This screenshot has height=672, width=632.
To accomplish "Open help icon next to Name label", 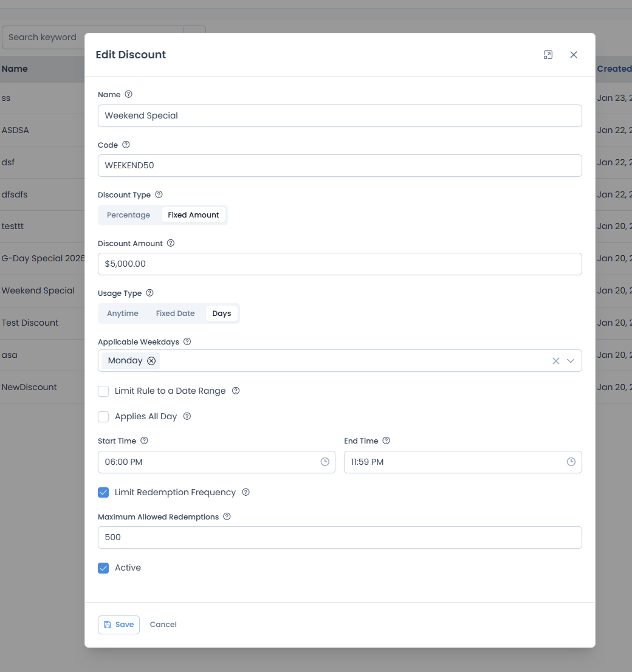I will tap(128, 94).
